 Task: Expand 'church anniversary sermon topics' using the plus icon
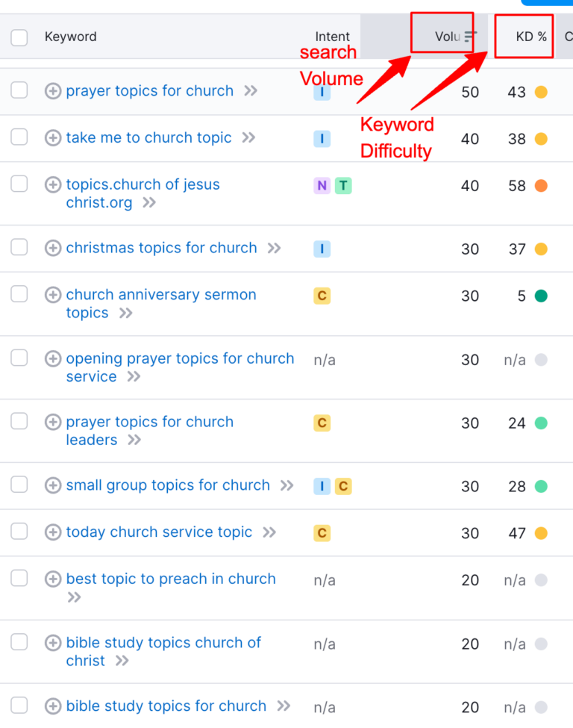pyautogui.click(x=52, y=294)
